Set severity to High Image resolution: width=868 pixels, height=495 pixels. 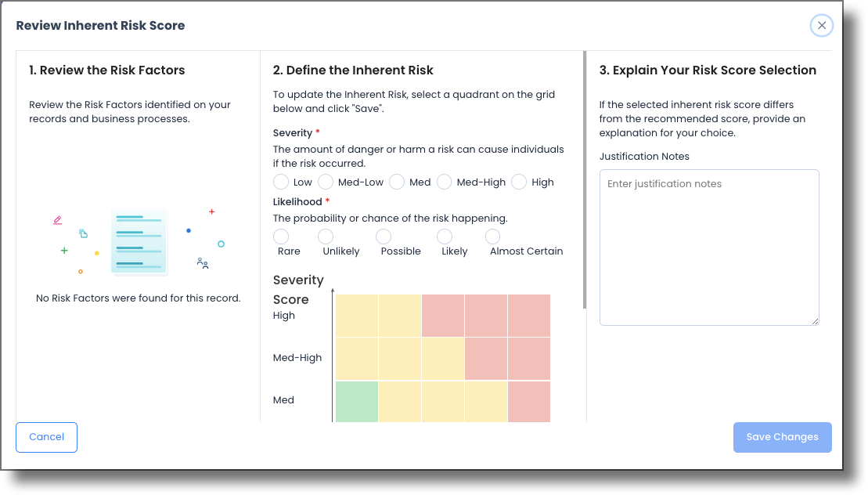(x=518, y=181)
